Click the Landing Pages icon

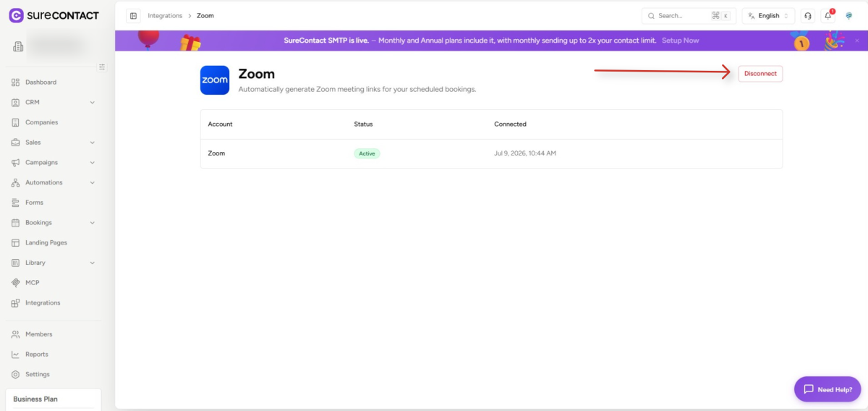pyautogui.click(x=15, y=242)
